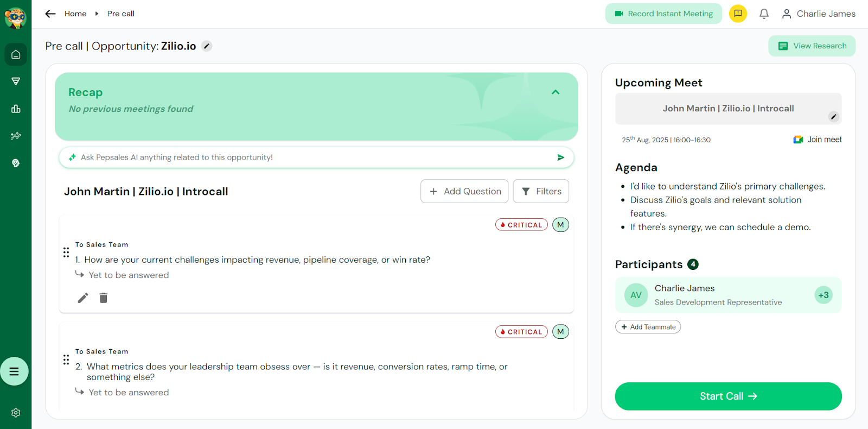
Task: Delete question 1 with trash icon
Action: (104, 298)
